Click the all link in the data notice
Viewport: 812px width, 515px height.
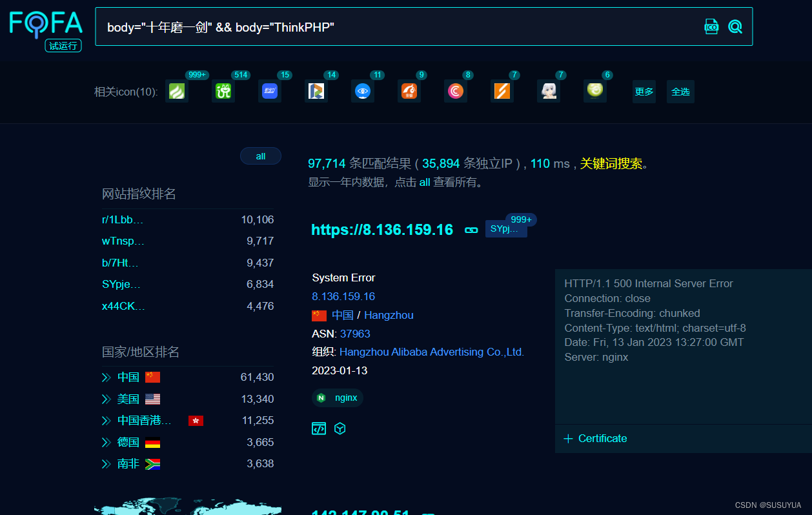425,182
